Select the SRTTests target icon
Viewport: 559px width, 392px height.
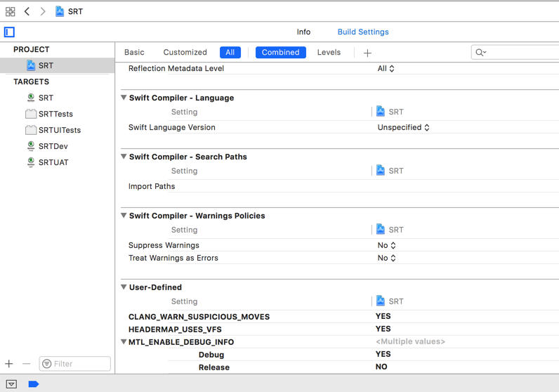click(x=31, y=114)
